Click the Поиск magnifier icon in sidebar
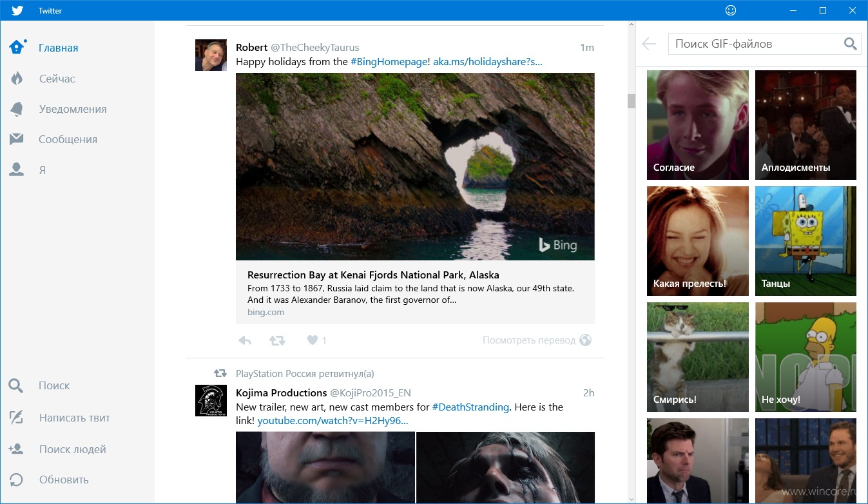 16,385
